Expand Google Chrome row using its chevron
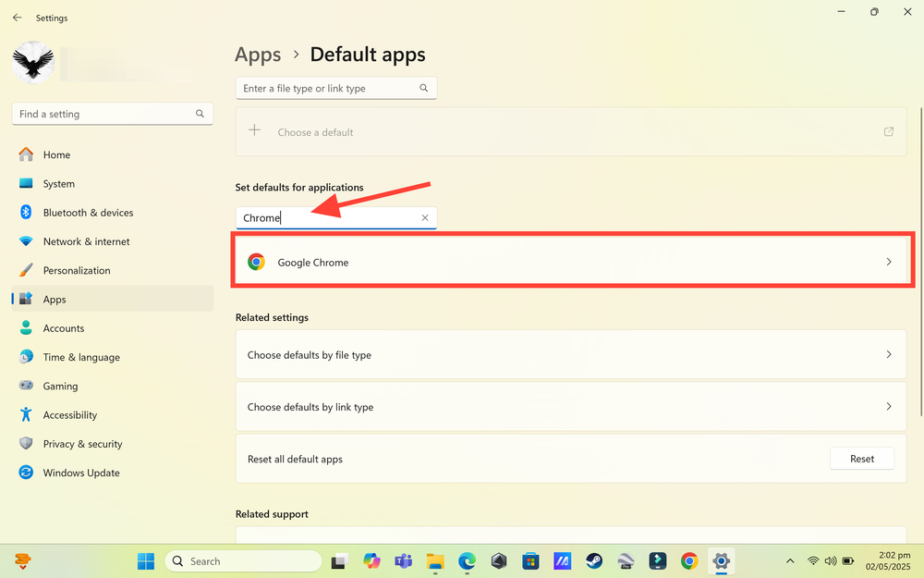 click(889, 262)
